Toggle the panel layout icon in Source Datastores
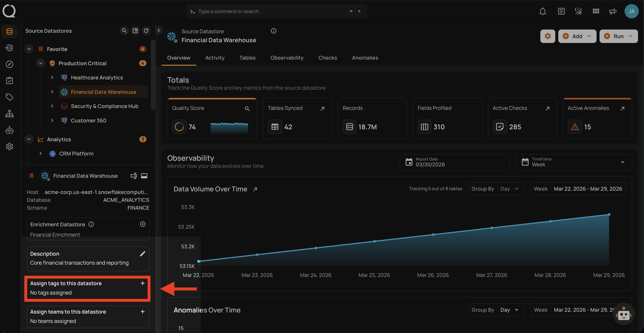644x333 pixels. point(135,30)
